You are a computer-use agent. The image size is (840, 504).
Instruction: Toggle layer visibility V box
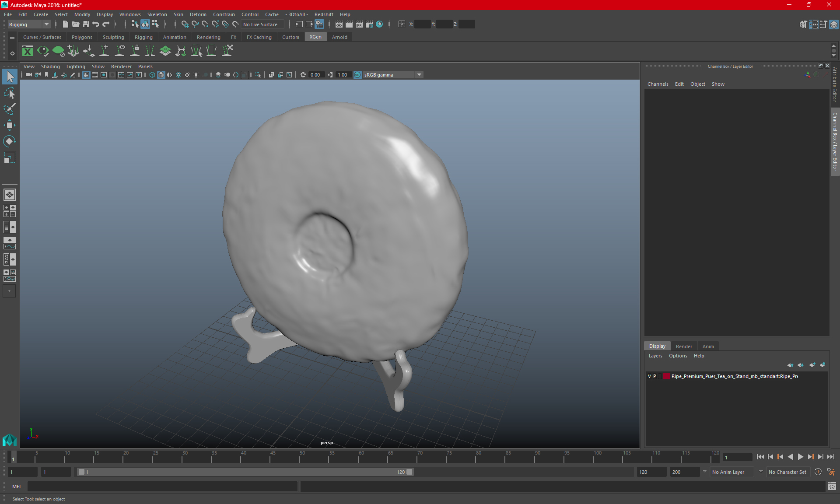tap(649, 376)
